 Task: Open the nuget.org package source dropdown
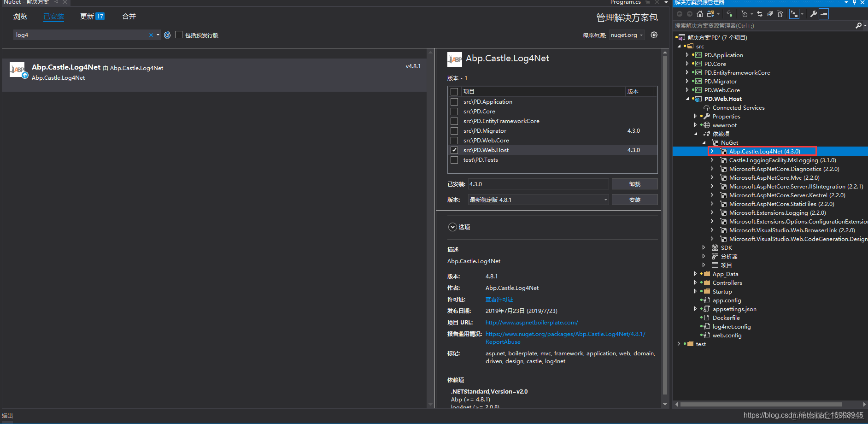[x=627, y=35]
